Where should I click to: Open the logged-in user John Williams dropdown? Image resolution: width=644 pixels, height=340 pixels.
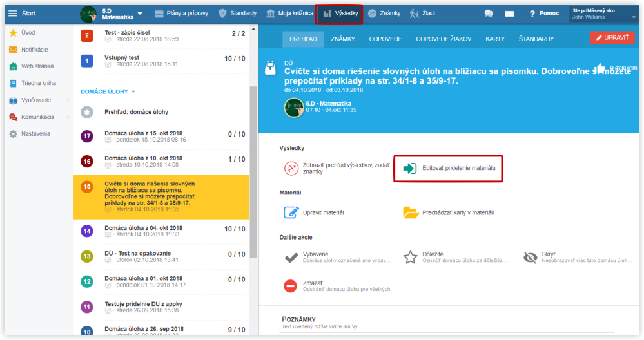point(604,14)
